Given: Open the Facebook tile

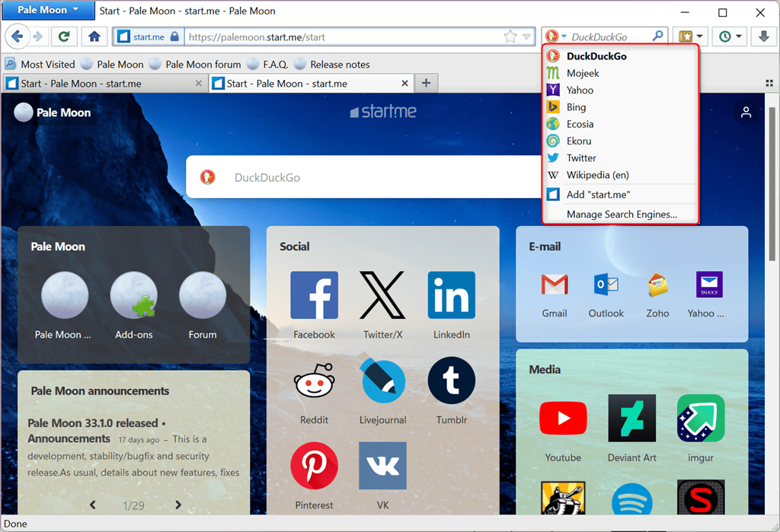Looking at the screenshot, I should 314,304.
